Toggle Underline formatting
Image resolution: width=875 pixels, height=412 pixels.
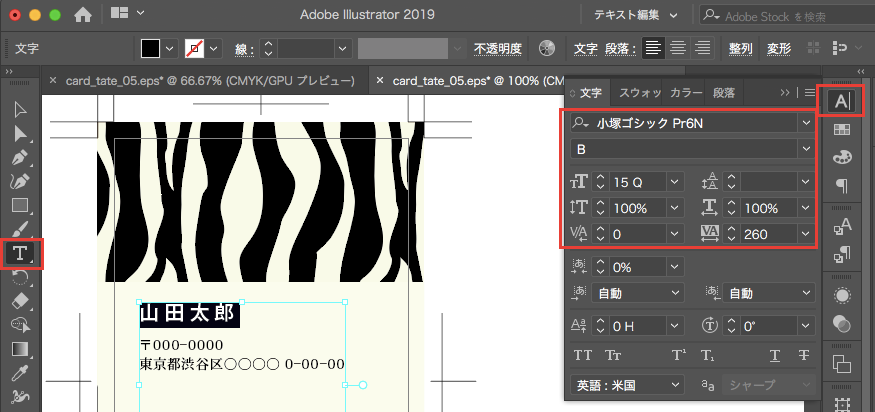[x=775, y=355]
